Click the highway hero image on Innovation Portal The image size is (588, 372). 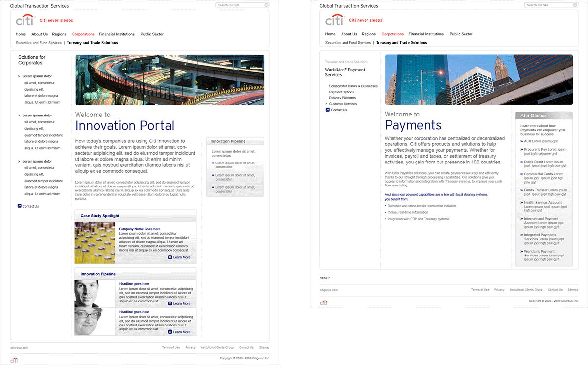pyautogui.click(x=170, y=80)
